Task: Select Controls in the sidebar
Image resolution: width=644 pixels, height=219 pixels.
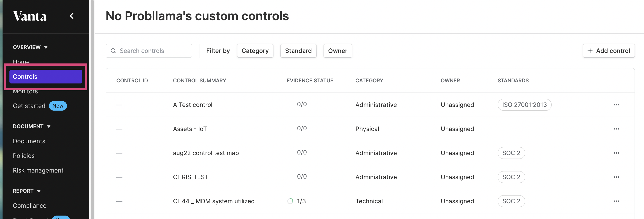Action: (x=46, y=77)
